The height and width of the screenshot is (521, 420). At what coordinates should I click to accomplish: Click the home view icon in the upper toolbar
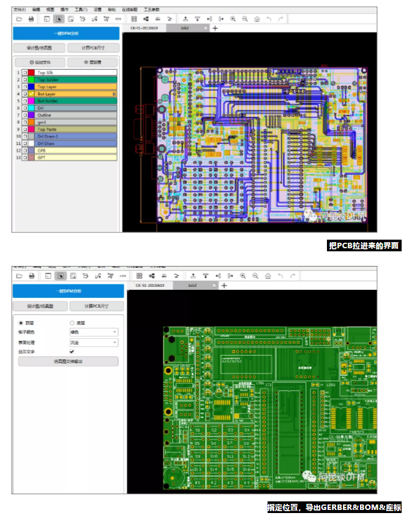coord(257,19)
